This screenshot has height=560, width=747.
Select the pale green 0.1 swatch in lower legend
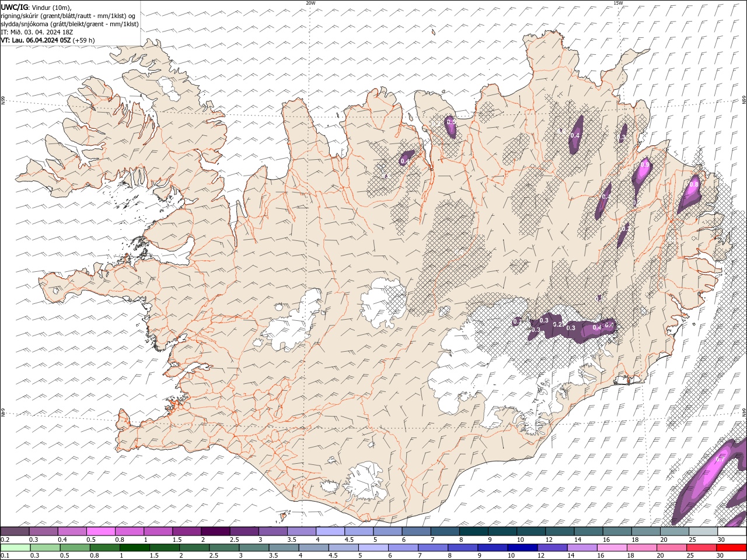(x=16, y=548)
